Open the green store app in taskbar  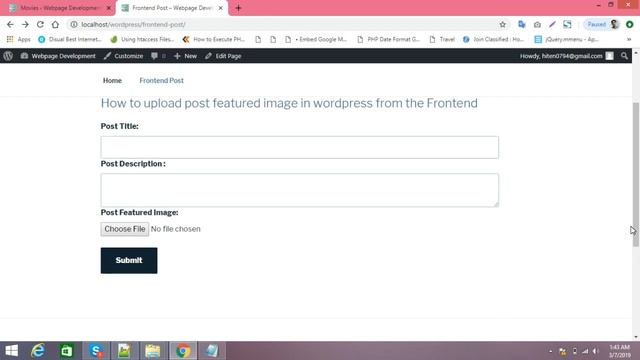point(67,351)
